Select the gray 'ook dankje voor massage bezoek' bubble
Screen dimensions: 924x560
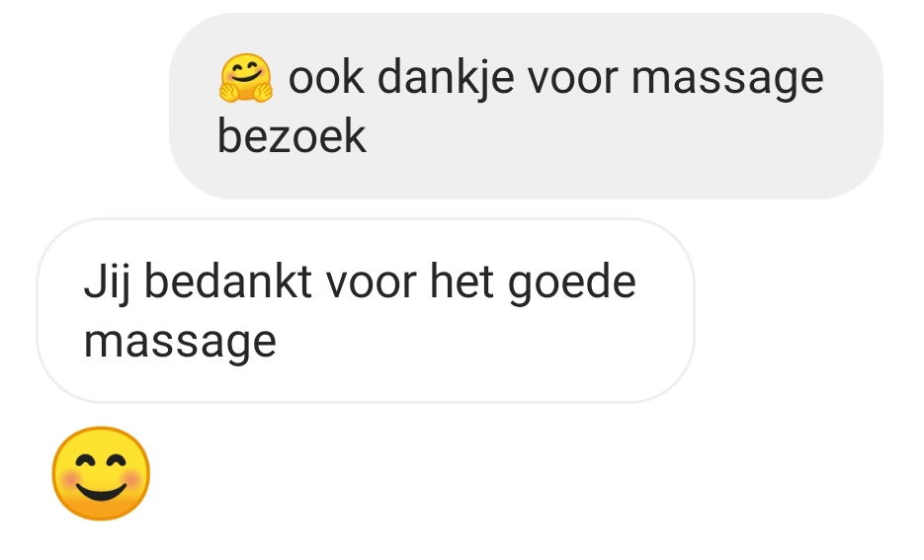(526, 106)
